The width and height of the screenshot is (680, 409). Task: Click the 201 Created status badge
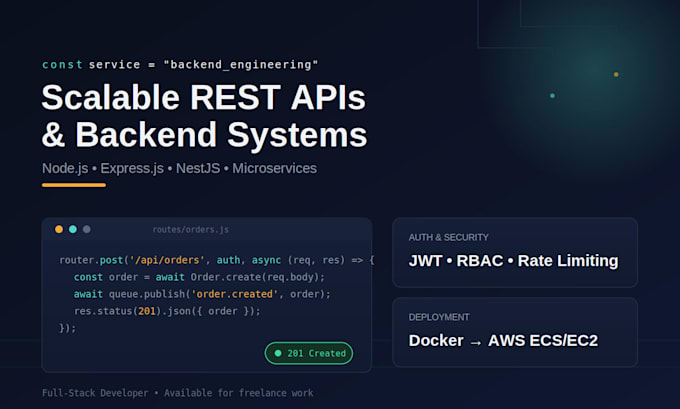309,353
